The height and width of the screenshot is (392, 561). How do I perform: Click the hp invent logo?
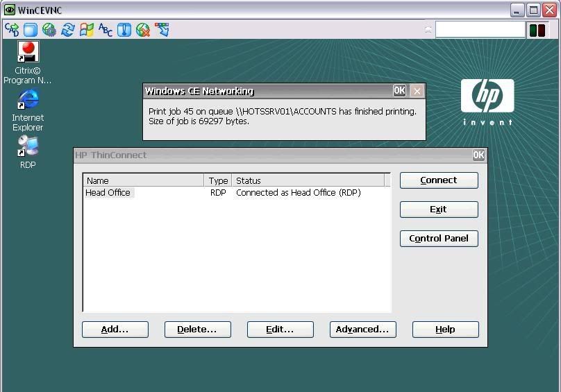point(487,102)
